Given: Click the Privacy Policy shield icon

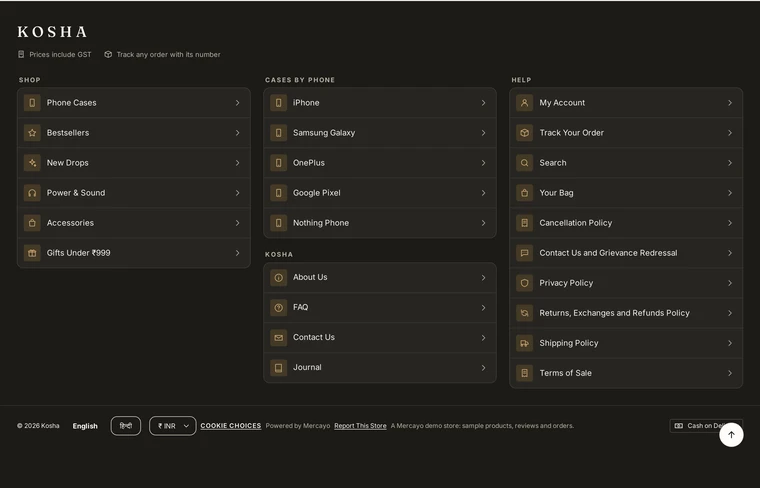Looking at the screenshot, I should tap(524, 283).
